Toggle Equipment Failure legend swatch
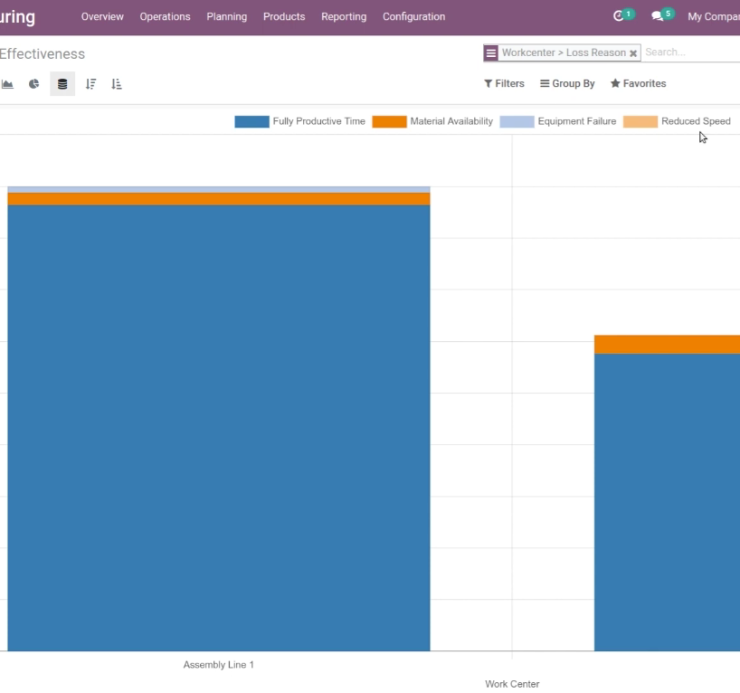The height and width of the screenshot is (693, 740). [x=517, y=122]
